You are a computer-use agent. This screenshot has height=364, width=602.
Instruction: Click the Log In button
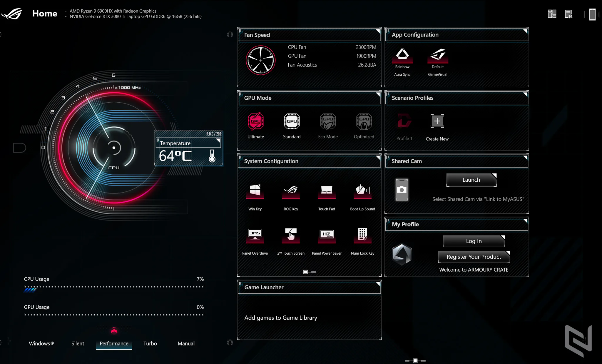(x=474, y=241)
